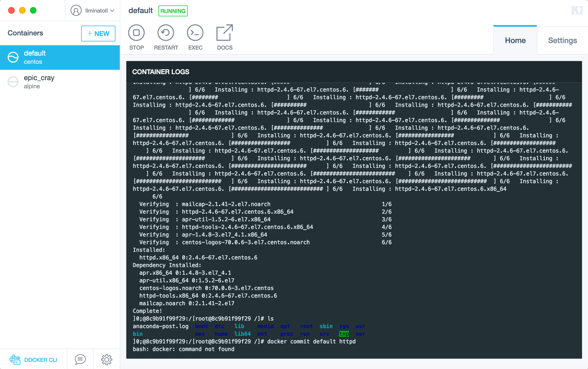
Task: Switch to the Settings tab
Action: pos(562,40)
